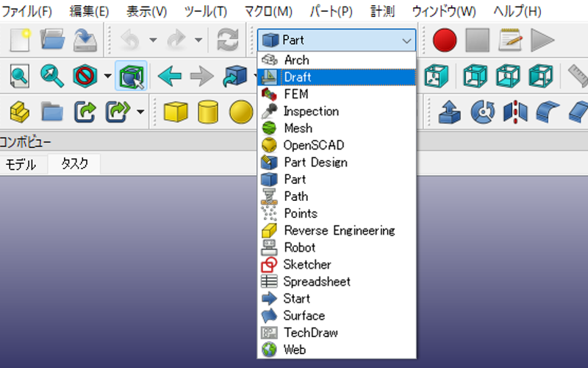The height and width of the screenshot is (368, 588).
Task: Select the first wireframe cube view
Action: click(x=475, y=76)
